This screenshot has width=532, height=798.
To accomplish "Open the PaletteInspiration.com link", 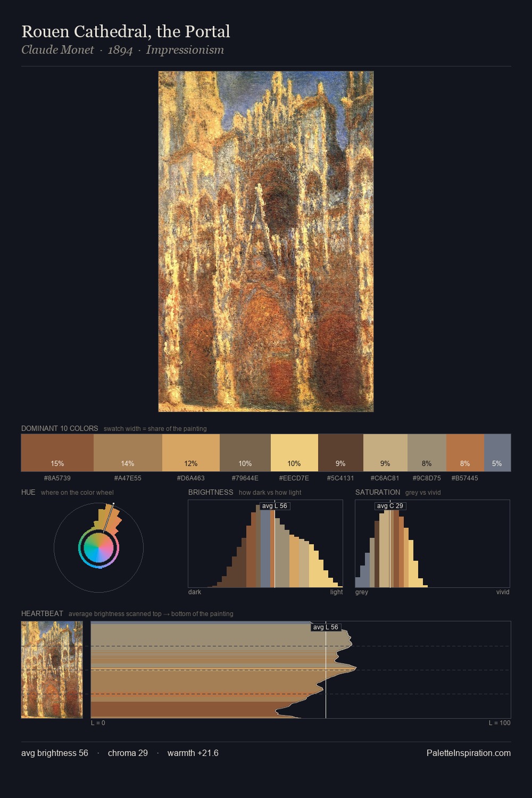I will [x=469, y=753].
